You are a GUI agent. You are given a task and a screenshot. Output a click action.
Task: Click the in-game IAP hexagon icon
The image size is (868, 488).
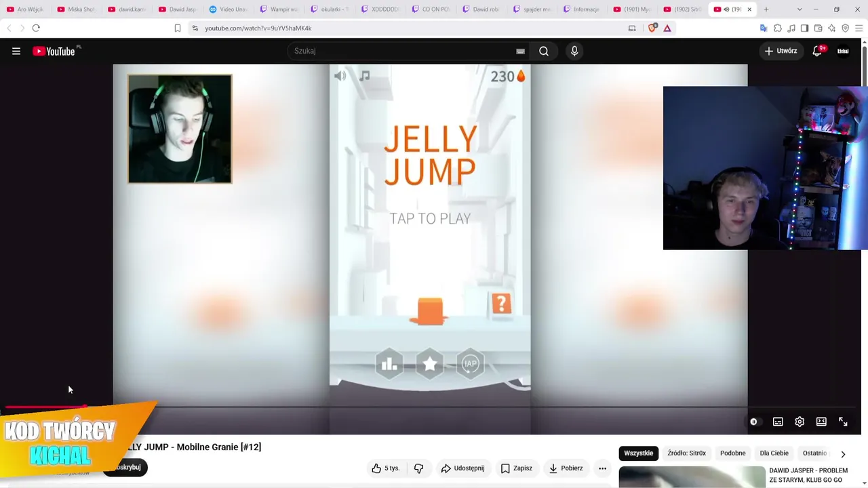pyautogui.click(x=471, y=365)
